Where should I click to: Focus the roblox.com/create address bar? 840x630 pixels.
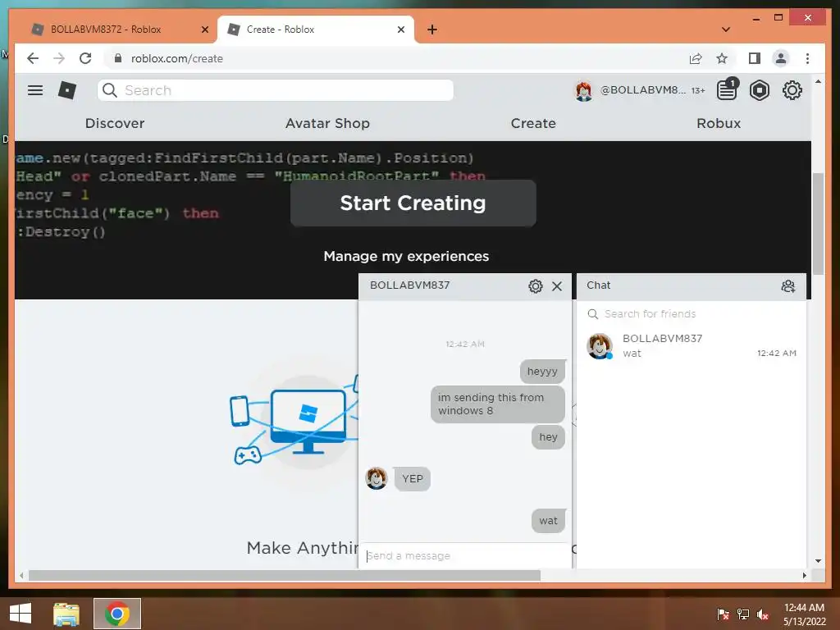396,58
